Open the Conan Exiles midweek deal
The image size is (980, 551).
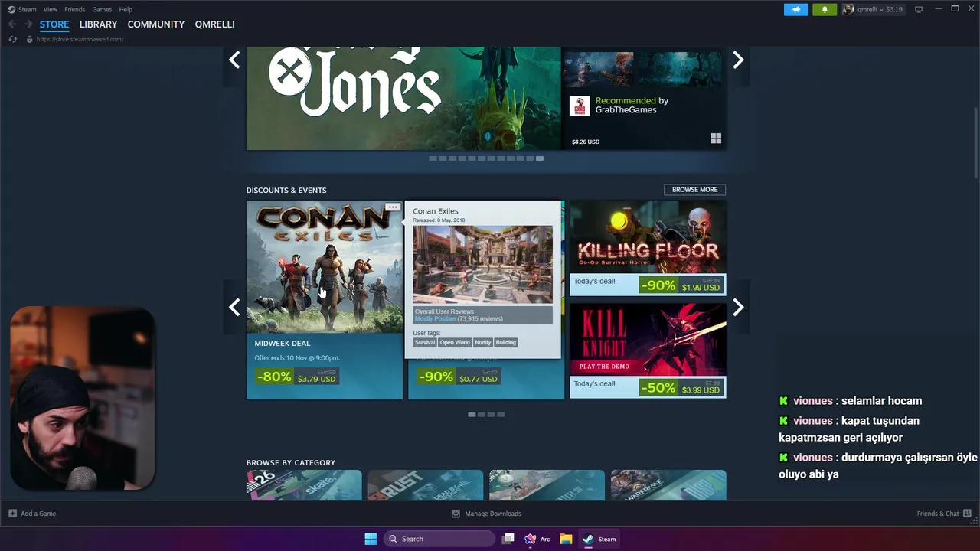[325, 299]
